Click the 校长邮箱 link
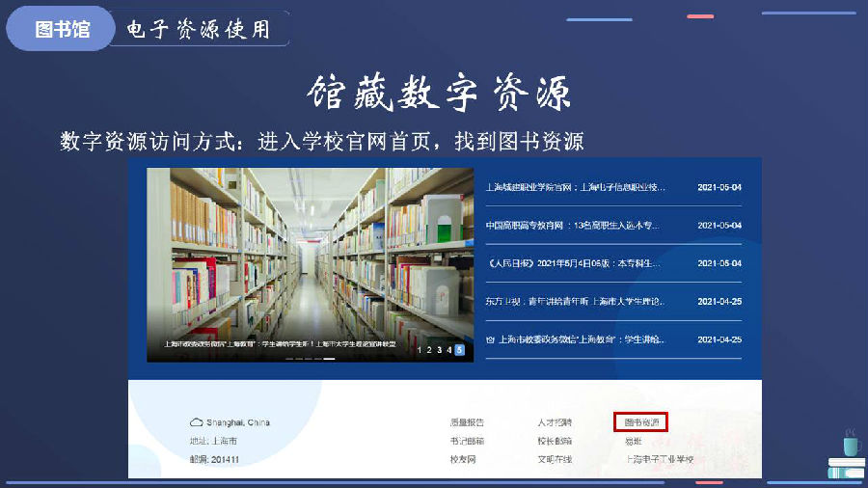868x488 pixels. click(x=555, y=441)
